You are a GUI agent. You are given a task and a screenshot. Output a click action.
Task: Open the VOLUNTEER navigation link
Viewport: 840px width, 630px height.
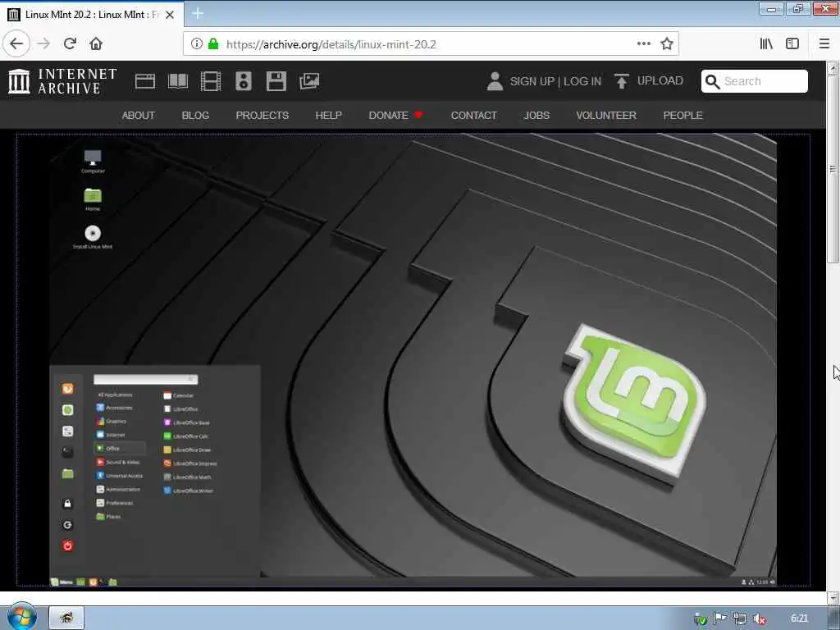click(606, 115)
